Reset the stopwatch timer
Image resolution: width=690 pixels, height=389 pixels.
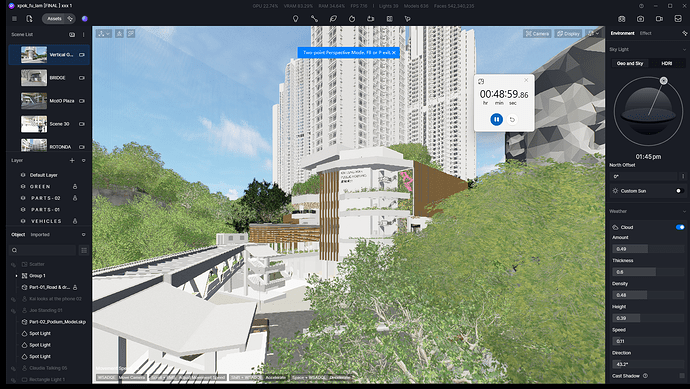click(512, 119)
